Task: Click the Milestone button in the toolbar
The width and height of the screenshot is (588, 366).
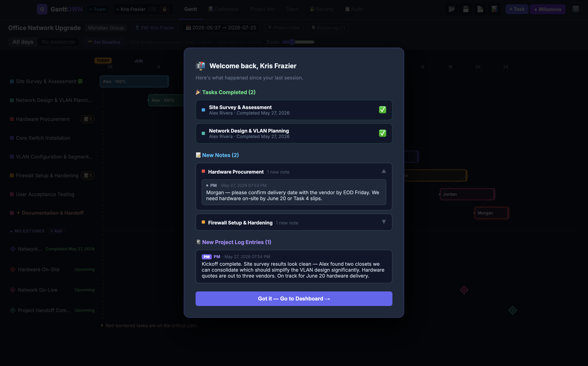Action: 548,9
